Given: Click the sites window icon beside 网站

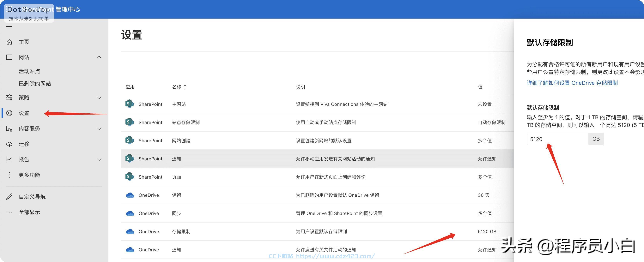Looking at the screenshot, I should pyautogui.click(x=9, y=57).
